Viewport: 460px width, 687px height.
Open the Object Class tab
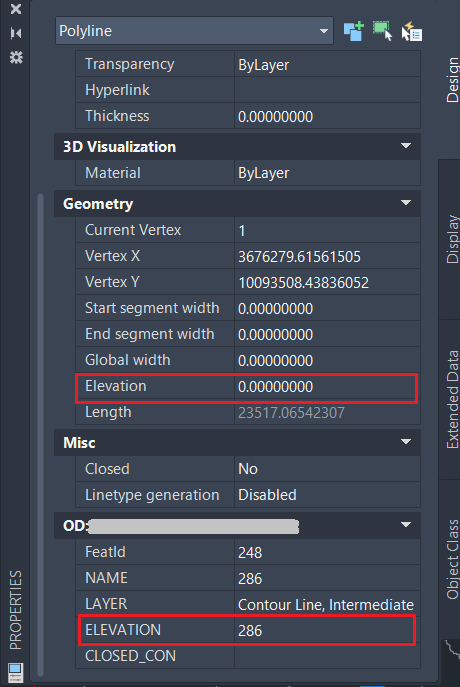pos(452,559)
